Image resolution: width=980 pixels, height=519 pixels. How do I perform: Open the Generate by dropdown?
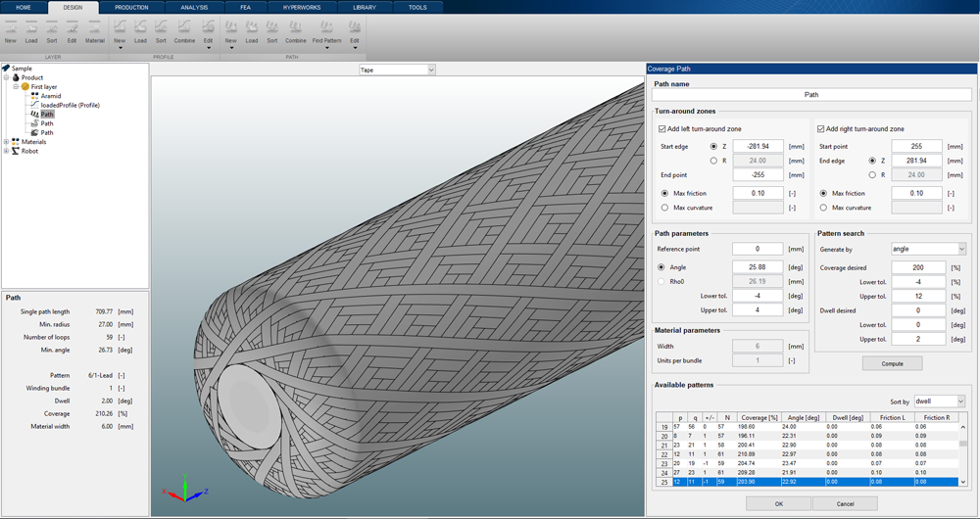pyautogui.click(x=927, y=249)
